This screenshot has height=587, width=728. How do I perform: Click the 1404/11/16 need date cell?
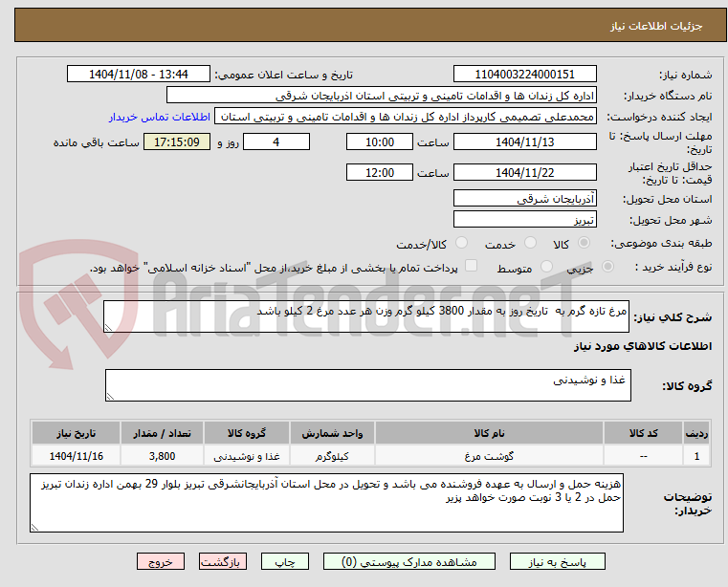[77, 456]
